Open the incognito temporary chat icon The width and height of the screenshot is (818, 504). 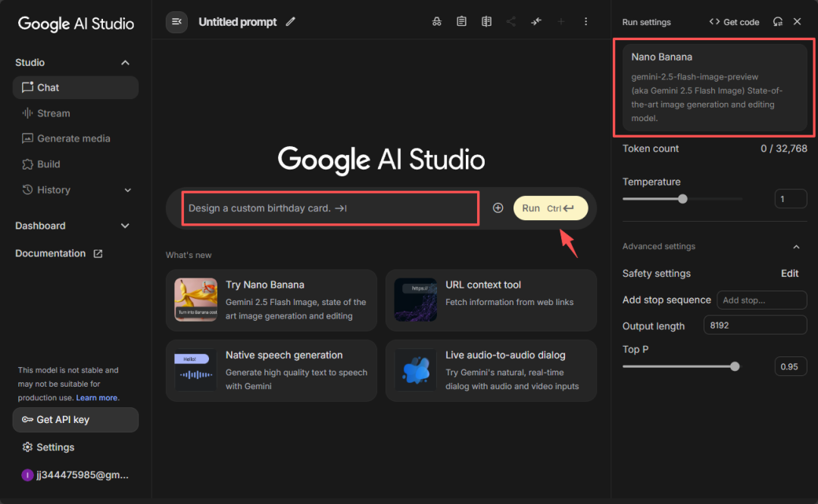point(437,21)
